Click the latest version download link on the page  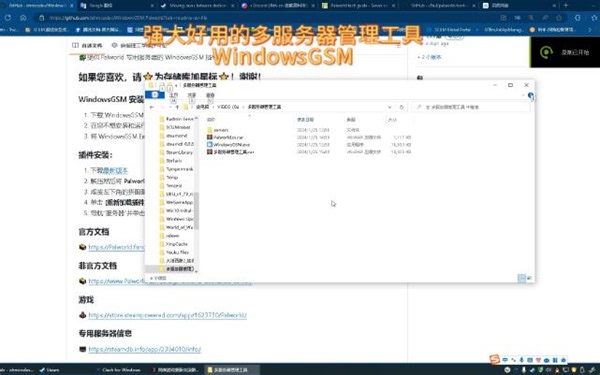[115, 170]
